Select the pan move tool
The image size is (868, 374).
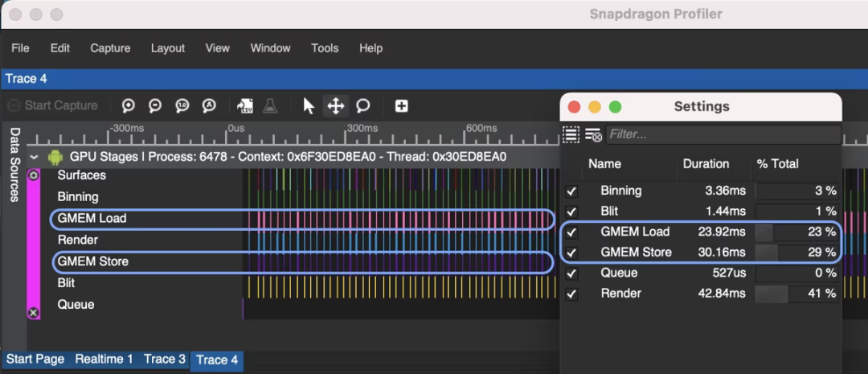coord(336,105)
